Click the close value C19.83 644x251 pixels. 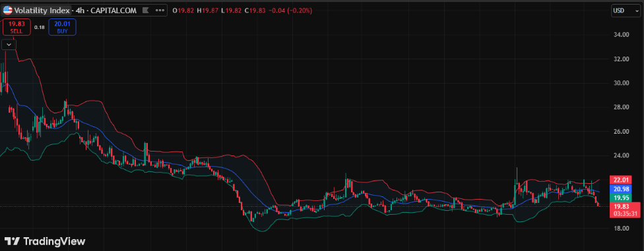[255, 11]
